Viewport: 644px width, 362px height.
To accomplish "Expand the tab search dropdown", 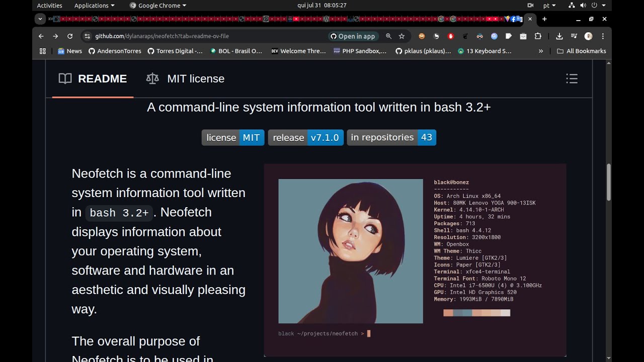I will click(41, 19).
